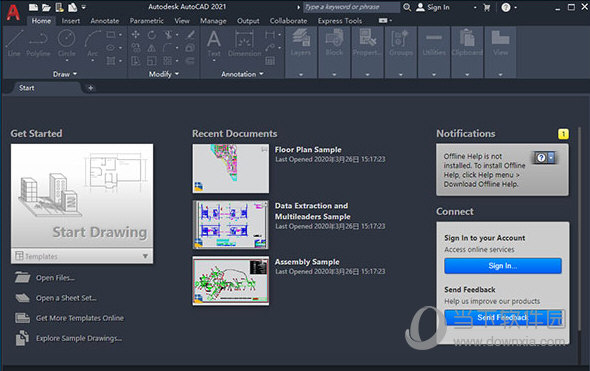This screenshot has width=590, height=371.
Task: Select the Circle tool
Action: point(67,43)
